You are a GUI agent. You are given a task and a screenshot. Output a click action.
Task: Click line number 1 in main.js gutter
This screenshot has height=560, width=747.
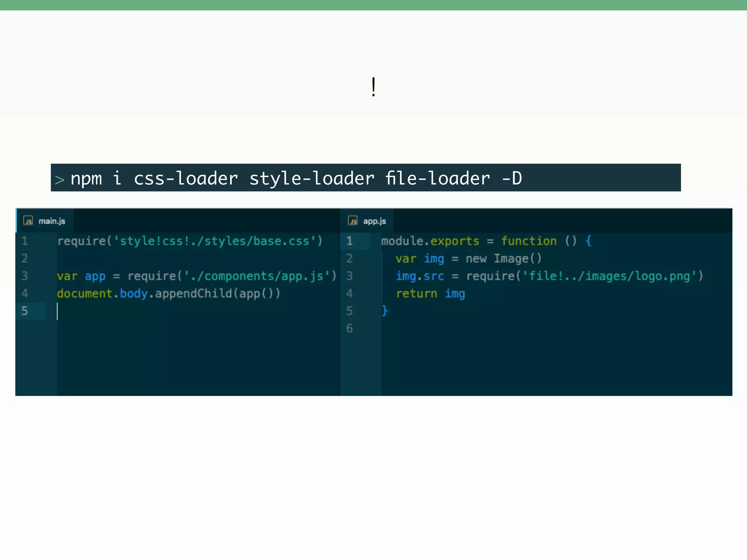(x=24, y=241)
